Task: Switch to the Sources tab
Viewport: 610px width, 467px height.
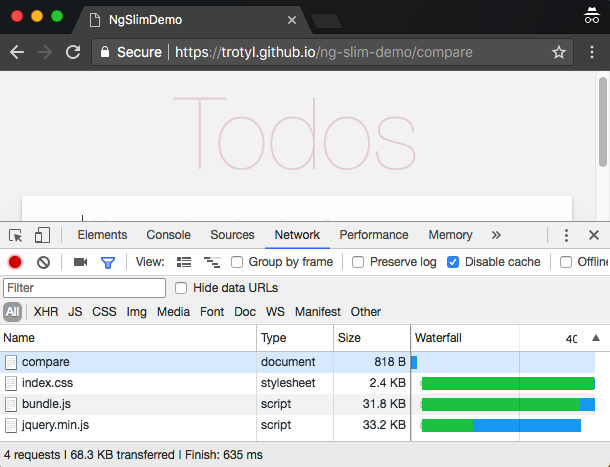Action: [232, 235]
